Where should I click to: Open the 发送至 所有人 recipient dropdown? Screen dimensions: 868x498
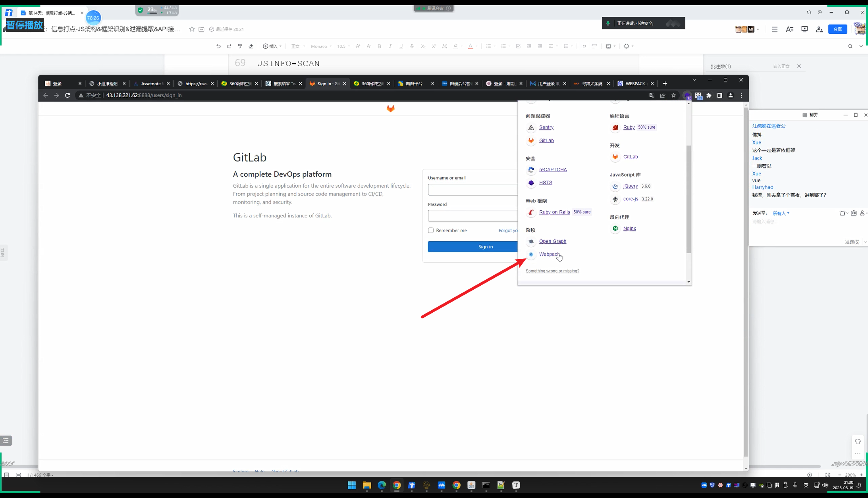(x=781, y=213)
